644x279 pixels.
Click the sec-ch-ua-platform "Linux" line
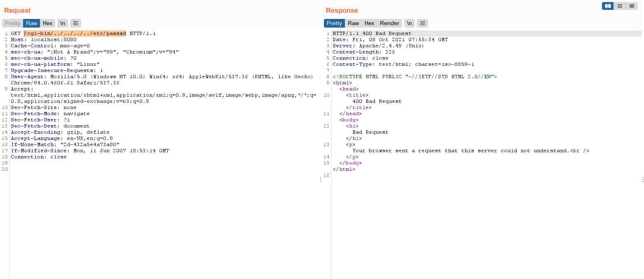(55, 64)
